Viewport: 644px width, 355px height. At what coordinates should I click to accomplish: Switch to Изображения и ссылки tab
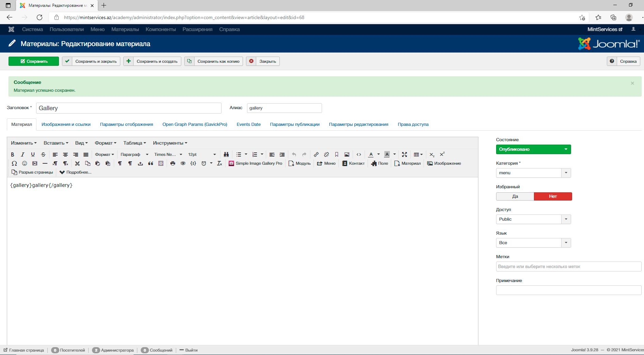pyautogui.click(x=66, y=124)
